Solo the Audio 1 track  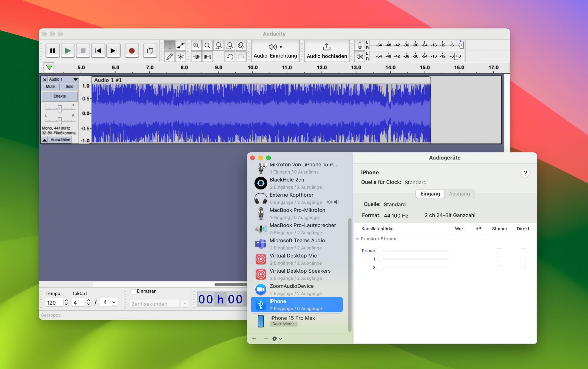(69, 87)
